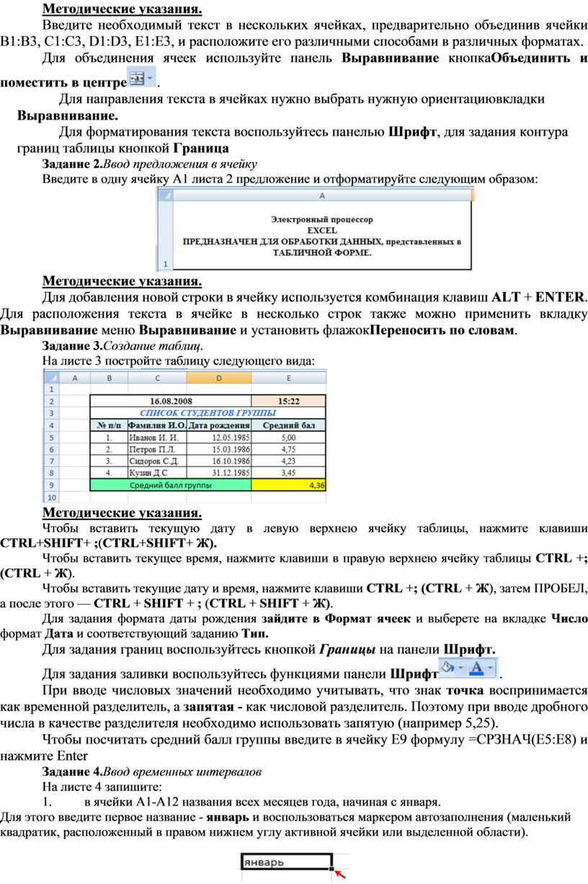Open the Font Color dropdown arrow
The height and width of the screenshot is (884, 588).
tap(490, 668)
